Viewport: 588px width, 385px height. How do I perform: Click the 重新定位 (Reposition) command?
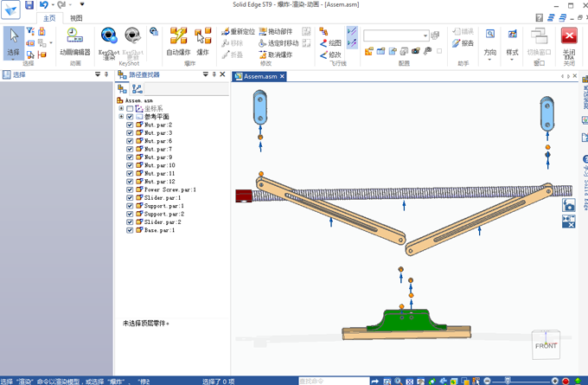pos(238,32)
